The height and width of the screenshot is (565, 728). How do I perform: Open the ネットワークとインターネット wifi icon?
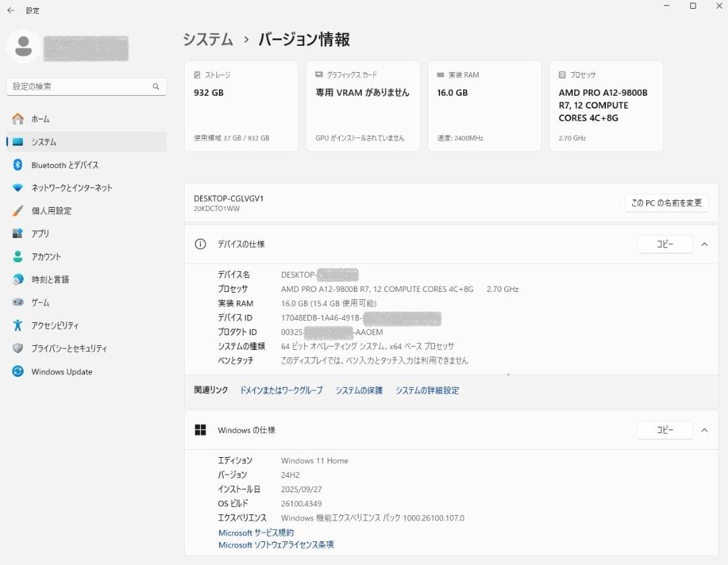click(18, 187)
